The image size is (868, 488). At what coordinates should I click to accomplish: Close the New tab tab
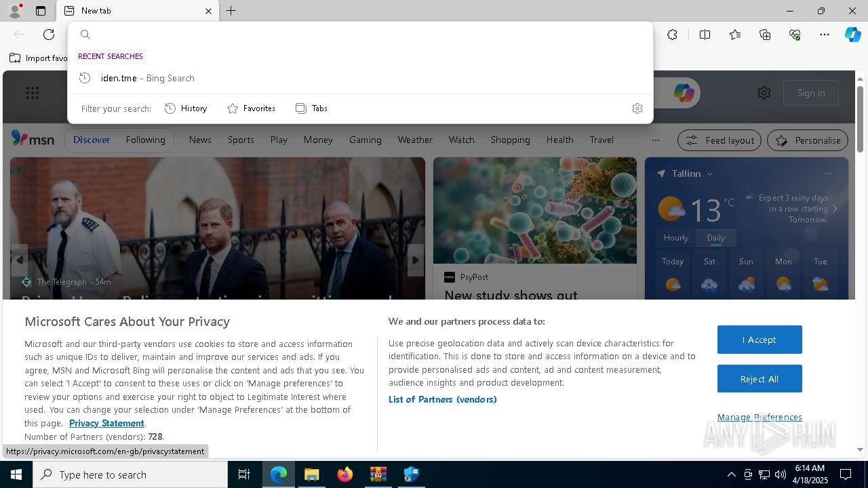coord(208,11)
